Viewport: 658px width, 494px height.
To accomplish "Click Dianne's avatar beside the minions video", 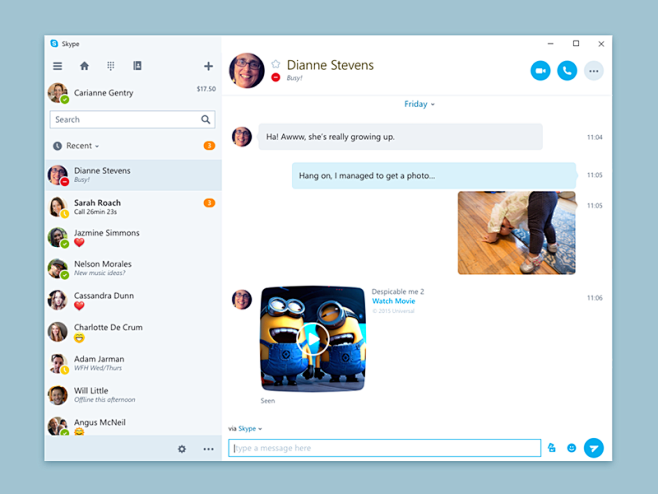I will tap(242, 300).
